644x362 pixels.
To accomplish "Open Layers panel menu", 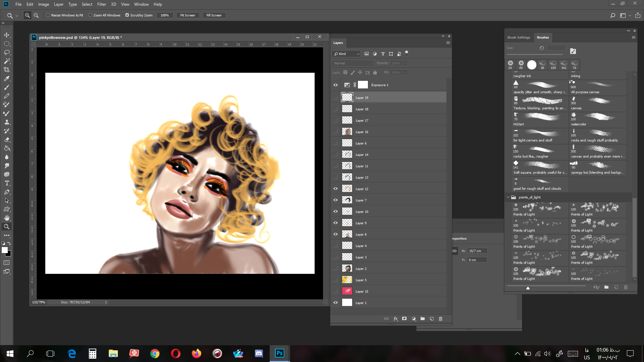I will pos(448,43).
